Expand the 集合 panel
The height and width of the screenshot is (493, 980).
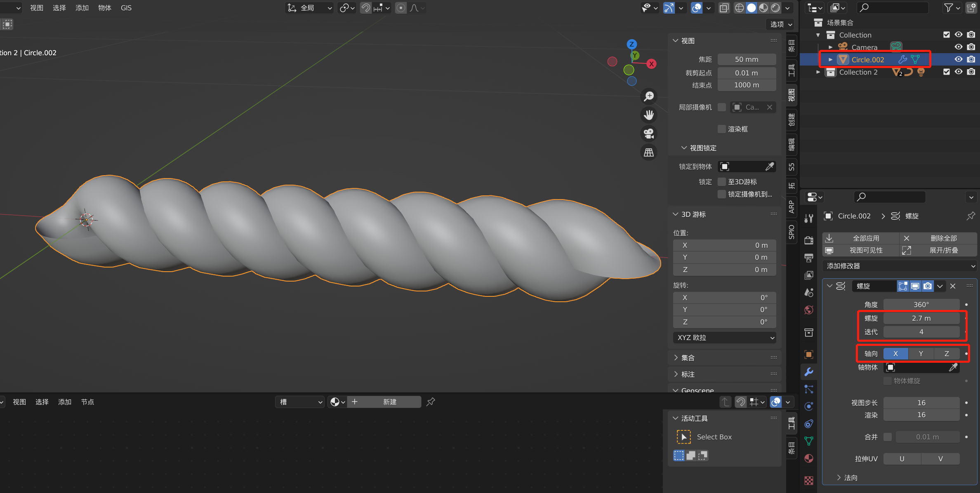[x=688, y=358]
